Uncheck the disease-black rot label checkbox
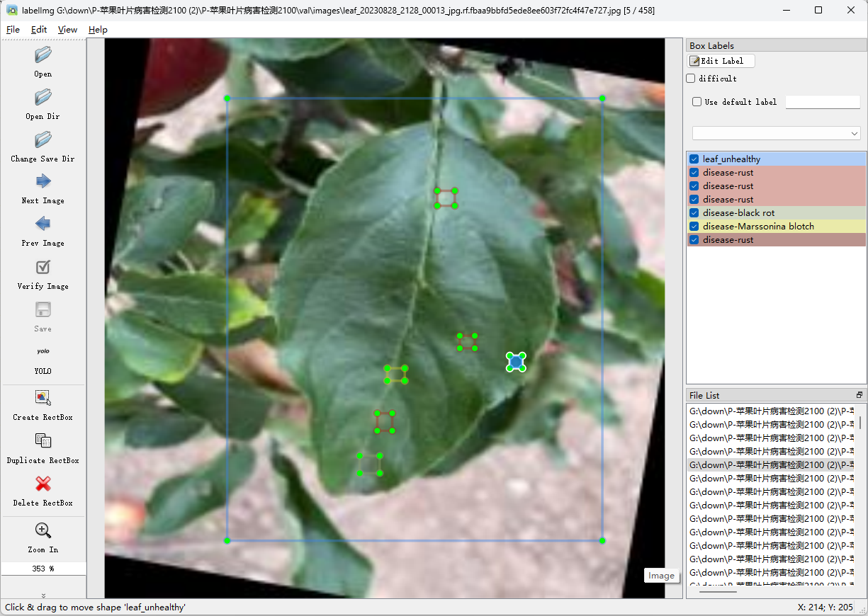 pyautogui.click(x=694, y=213)
